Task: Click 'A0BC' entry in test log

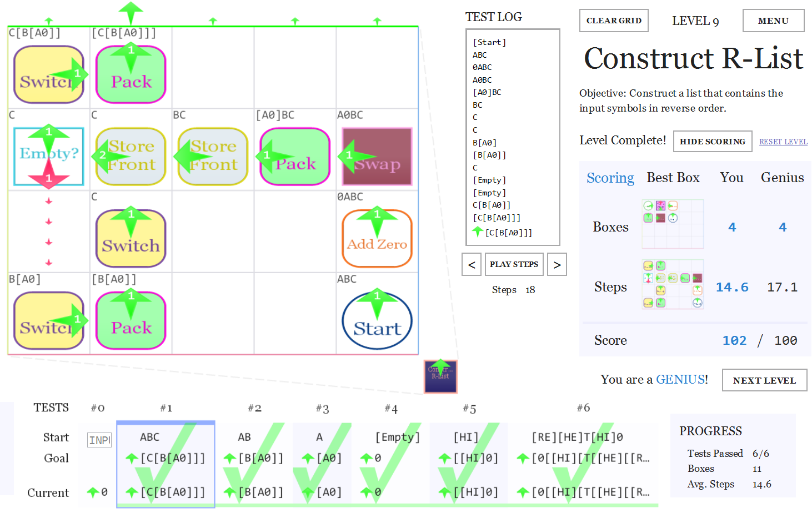Action: (x=482, y=80)
